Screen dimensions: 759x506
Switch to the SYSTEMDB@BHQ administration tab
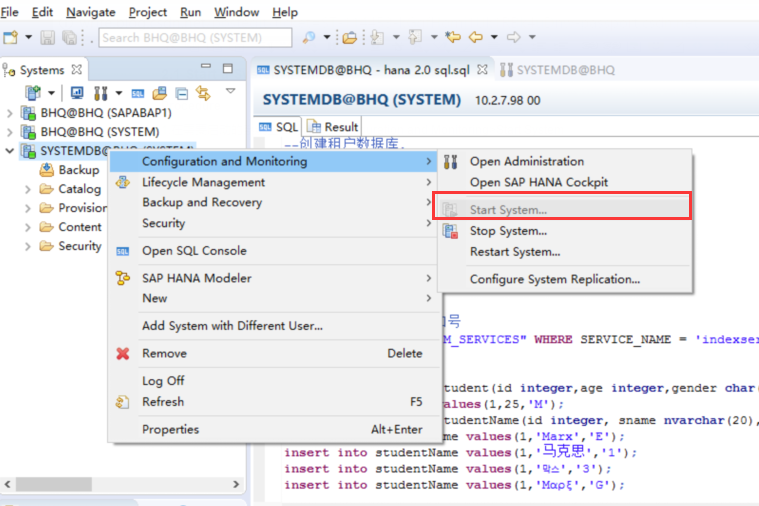click(558, 70)
